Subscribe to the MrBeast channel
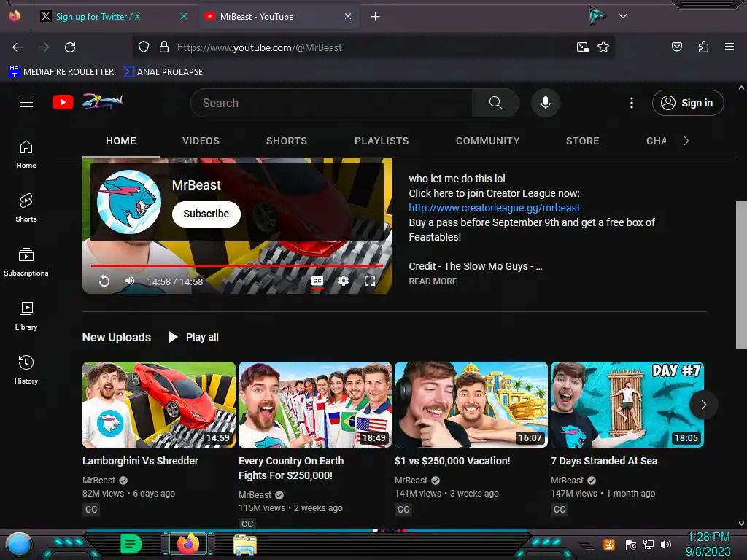 tap(206, 214)
